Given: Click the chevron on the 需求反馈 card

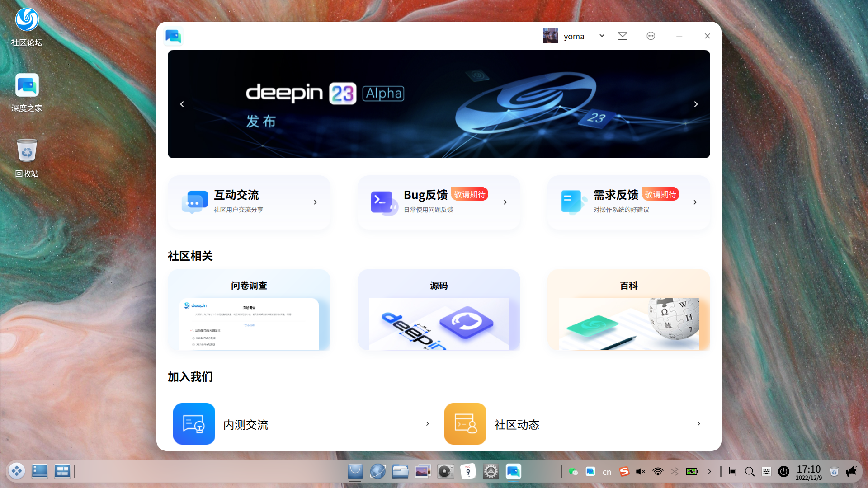Looking at the screenshot, I should point(695,202).
